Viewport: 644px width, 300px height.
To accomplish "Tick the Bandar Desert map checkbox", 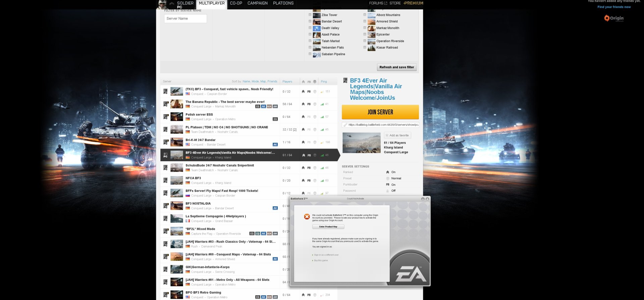I will (310, 21).
